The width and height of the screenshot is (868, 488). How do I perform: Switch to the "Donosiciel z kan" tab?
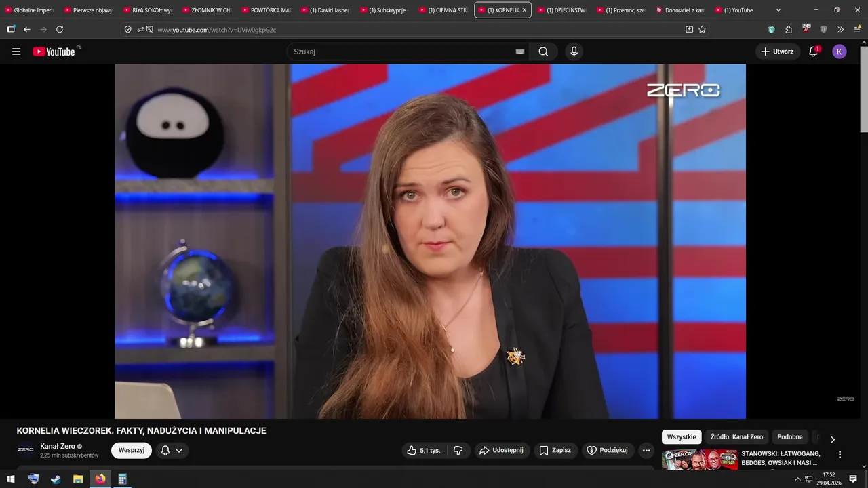(679, 10)
